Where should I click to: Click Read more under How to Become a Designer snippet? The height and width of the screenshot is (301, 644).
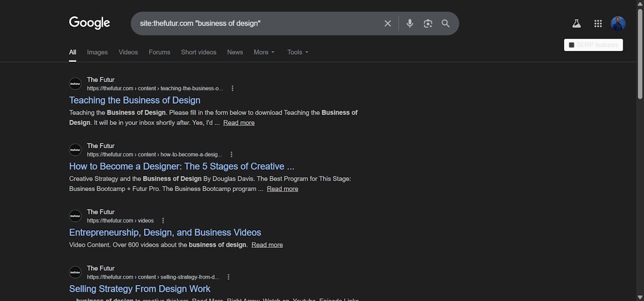click(x=282, y=188)
